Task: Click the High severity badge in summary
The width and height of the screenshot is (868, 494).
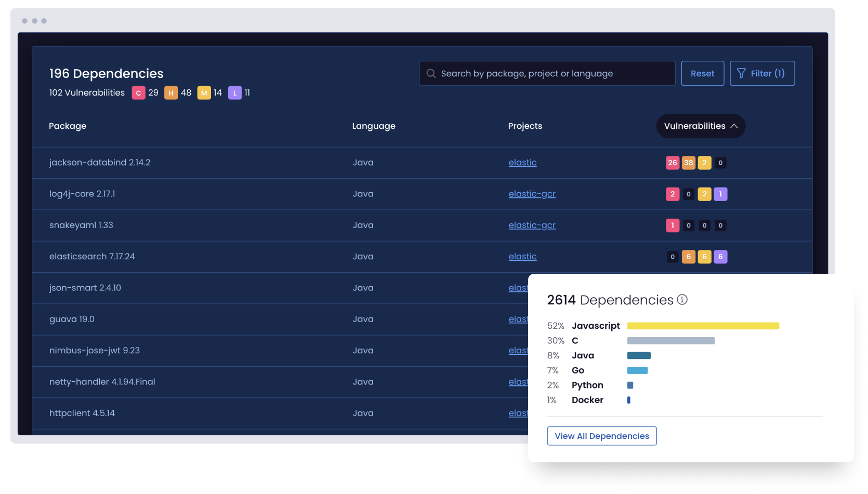Action: 171,93
